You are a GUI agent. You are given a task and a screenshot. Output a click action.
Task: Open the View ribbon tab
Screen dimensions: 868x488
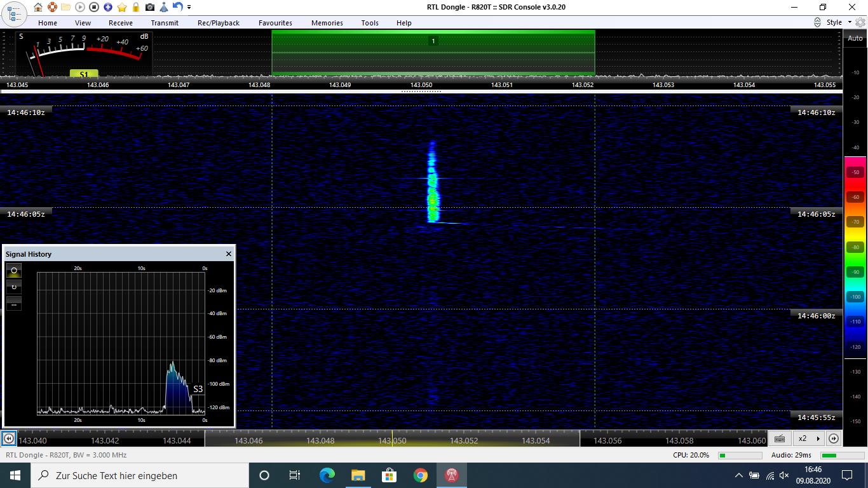pyautogui.click(x=83, y=22)
